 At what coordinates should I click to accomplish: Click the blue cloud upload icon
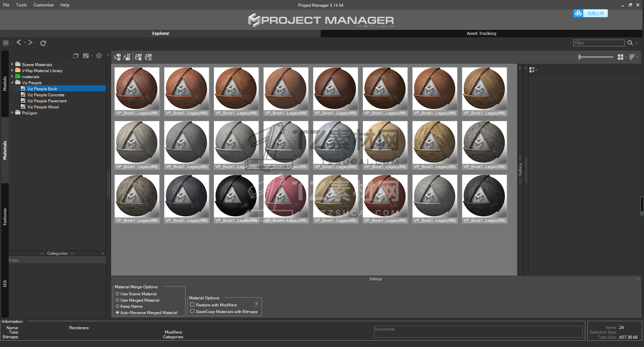578,13
